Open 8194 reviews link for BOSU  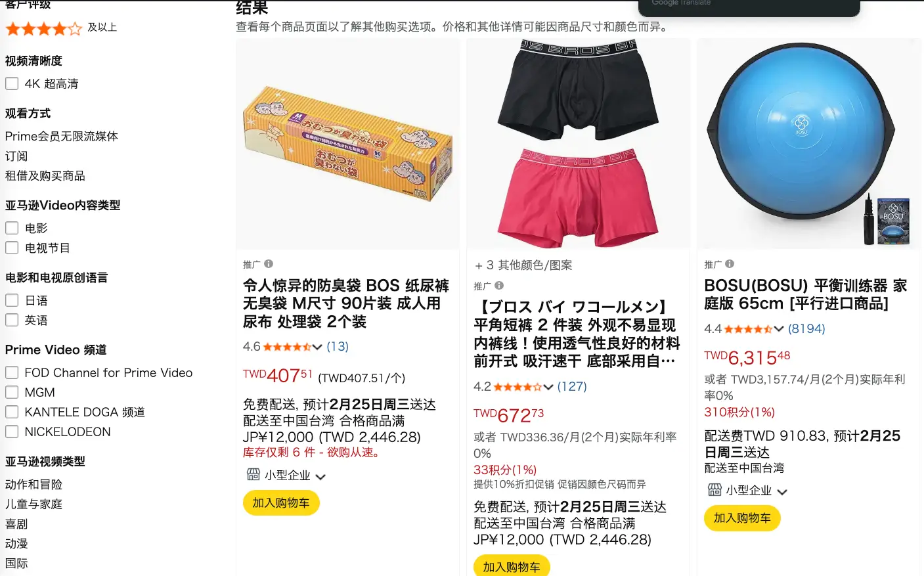point(806,328)
